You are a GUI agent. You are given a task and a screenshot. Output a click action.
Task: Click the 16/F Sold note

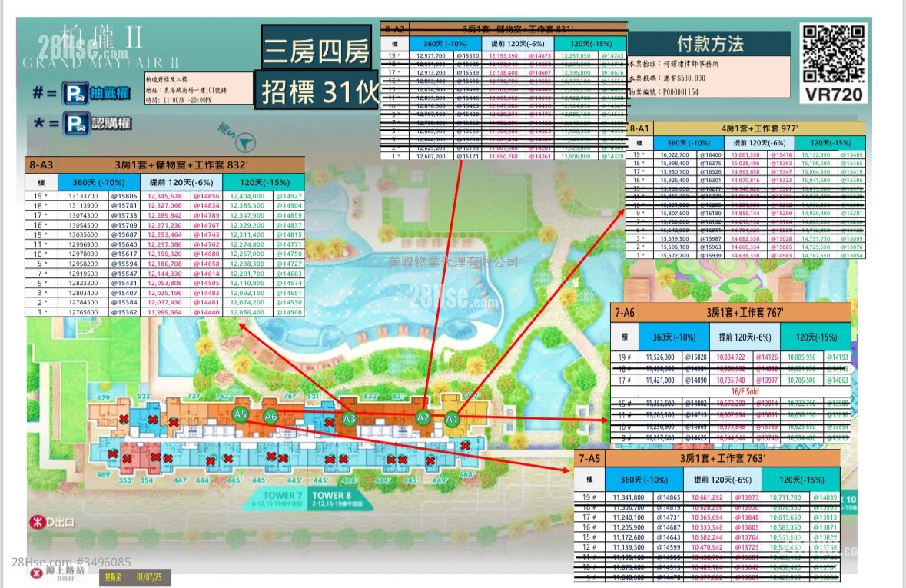[745, 391]
